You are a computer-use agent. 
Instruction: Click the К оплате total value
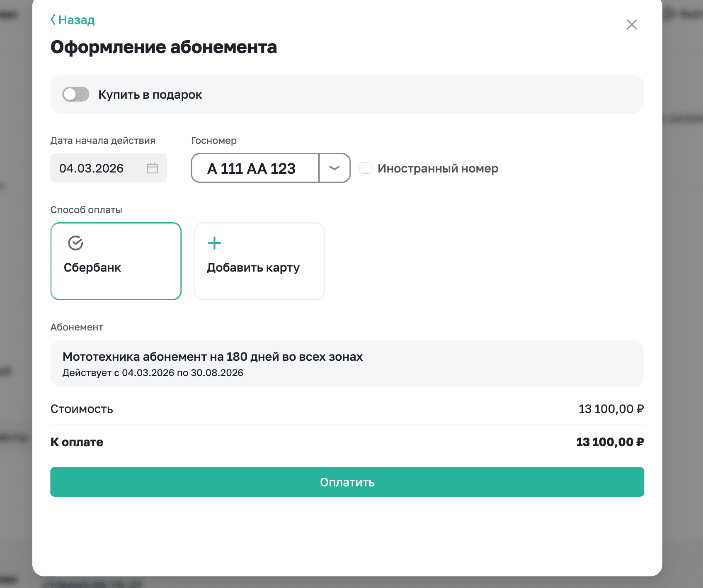coord(609,442)
